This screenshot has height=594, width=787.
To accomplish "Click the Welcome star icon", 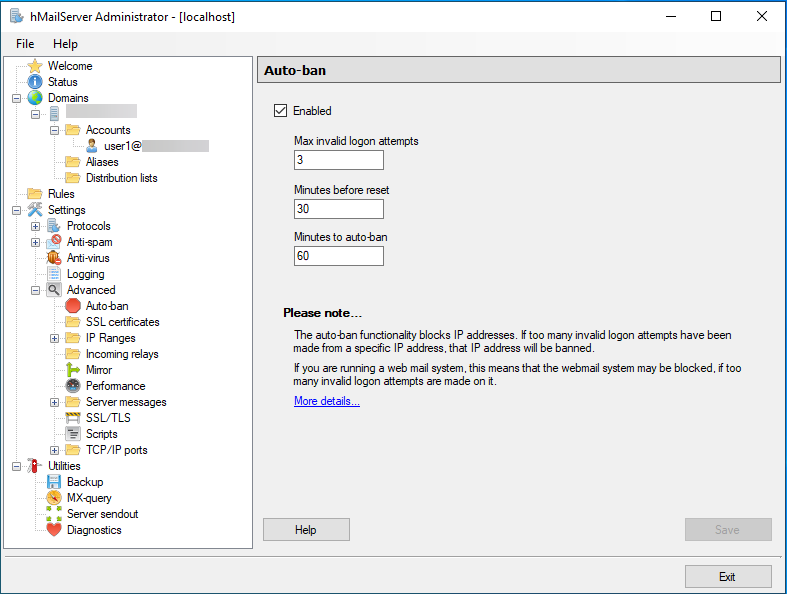I will pos(35,66).
